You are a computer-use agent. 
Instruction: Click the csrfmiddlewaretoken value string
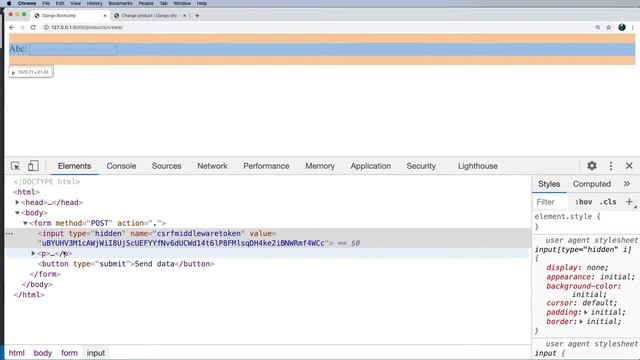pyautogui.click(x=183, y=243)
